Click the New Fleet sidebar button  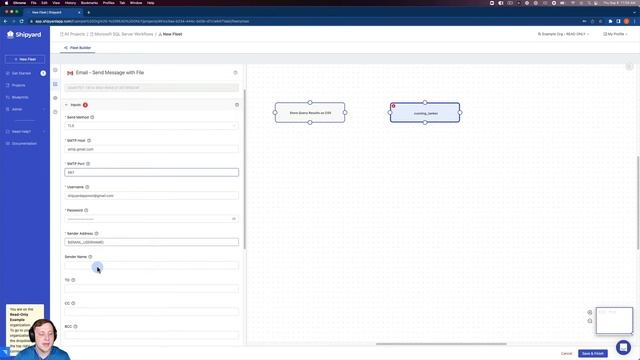coord(25,59)
